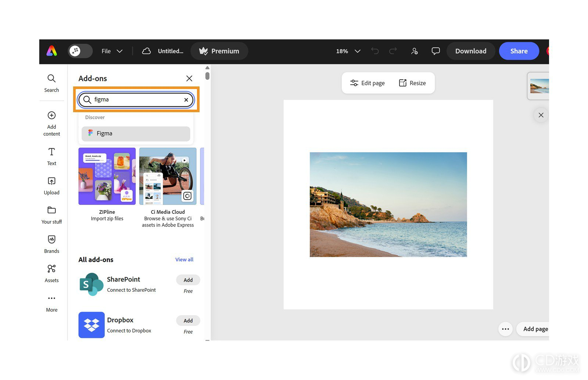The width and height of the screenshot is (588, 380).
Task: Select the 18% zoom level value
Action: [x=342, y=51]
